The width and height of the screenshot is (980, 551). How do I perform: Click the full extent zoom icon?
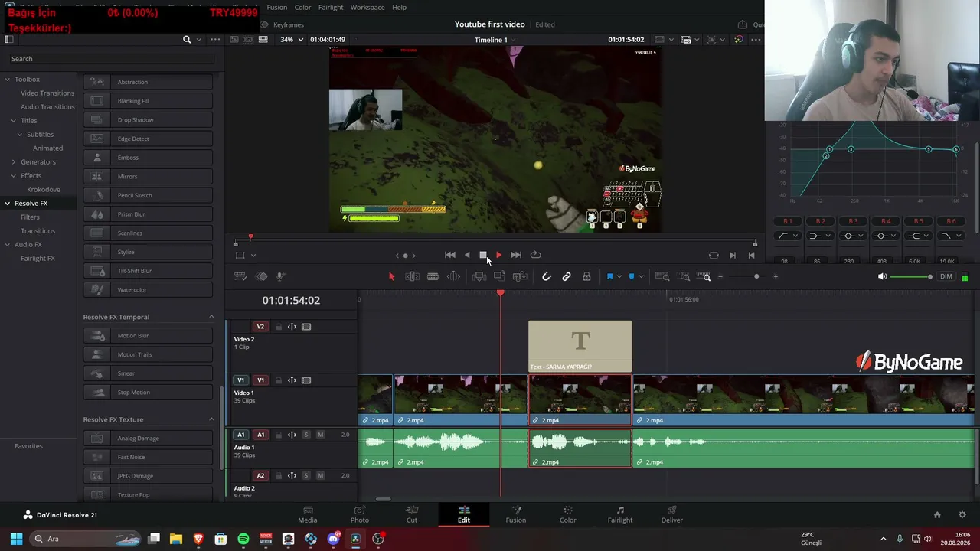point(662,276)
